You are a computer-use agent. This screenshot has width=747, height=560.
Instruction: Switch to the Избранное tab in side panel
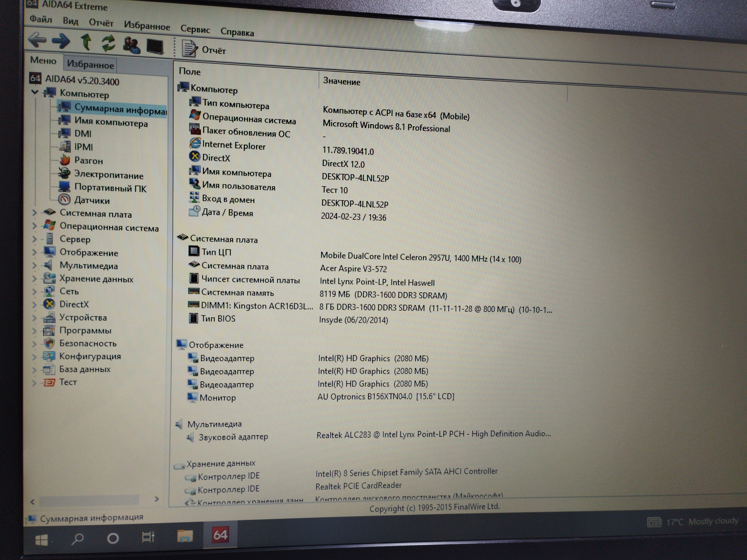[90, 64]
